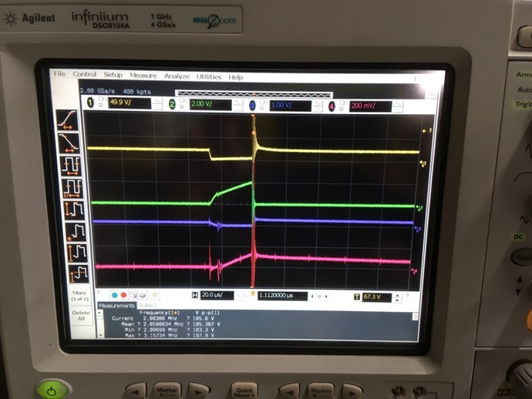Click the frequency measurement icon

point(72,186)
